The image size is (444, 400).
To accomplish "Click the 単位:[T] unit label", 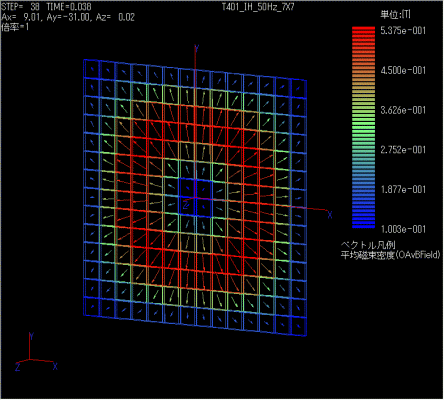I will pyautogui.click(x=396, y=14).
